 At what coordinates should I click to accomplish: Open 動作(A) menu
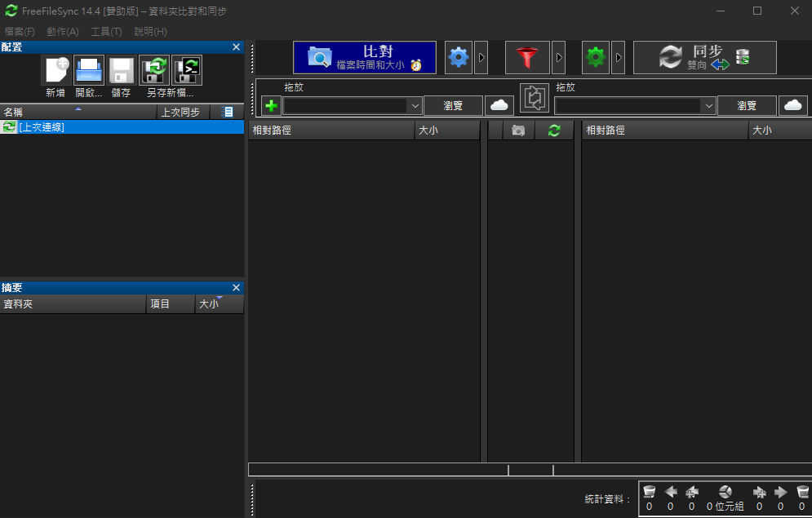pos(63,32)
